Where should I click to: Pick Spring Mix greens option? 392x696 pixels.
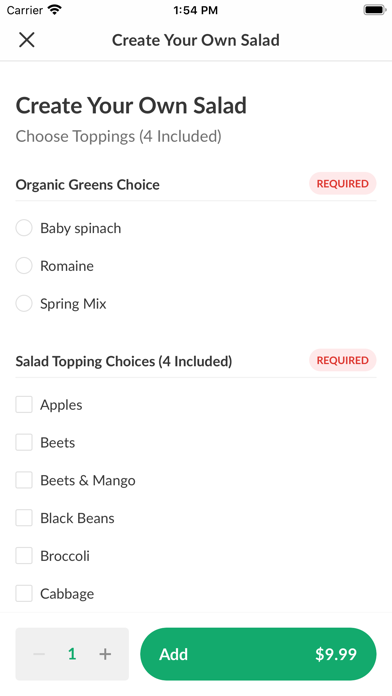pos(24,304)
